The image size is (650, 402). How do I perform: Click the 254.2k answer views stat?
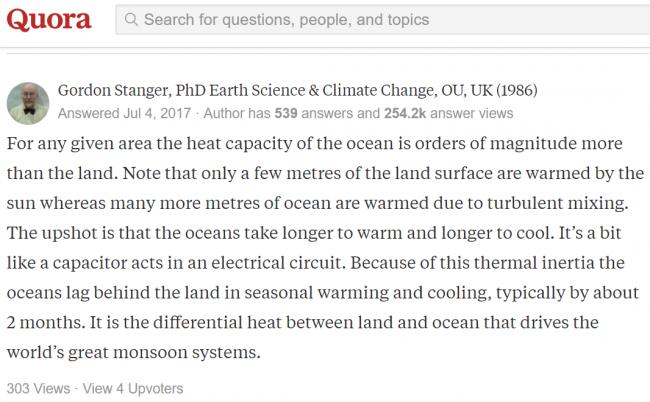(x=449, y=113)
